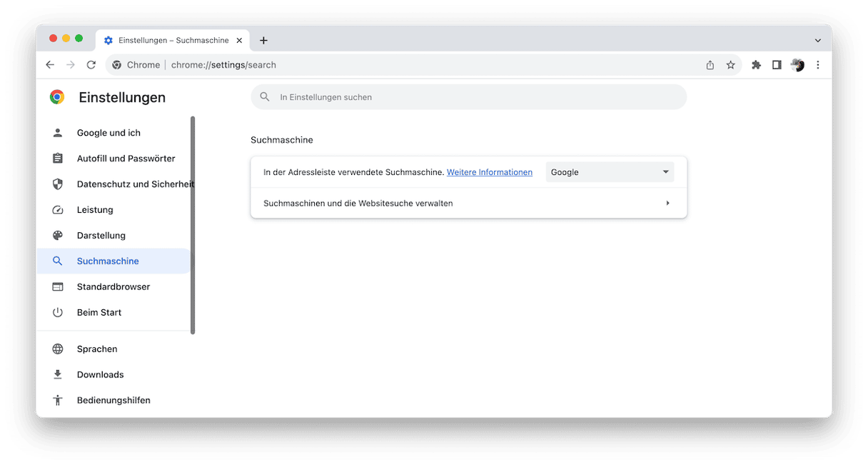This screenshot has width=868, height=465.
Task: Open the tab search chevron
Action: coord(818,41)
